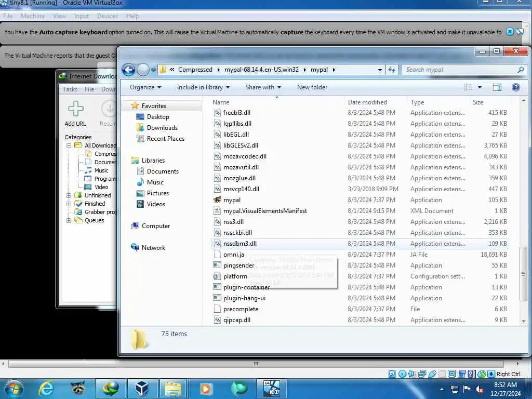The image size is (532, 399).
Task: Open the VirtualBox Machine menu
Action: click(33, 16)
